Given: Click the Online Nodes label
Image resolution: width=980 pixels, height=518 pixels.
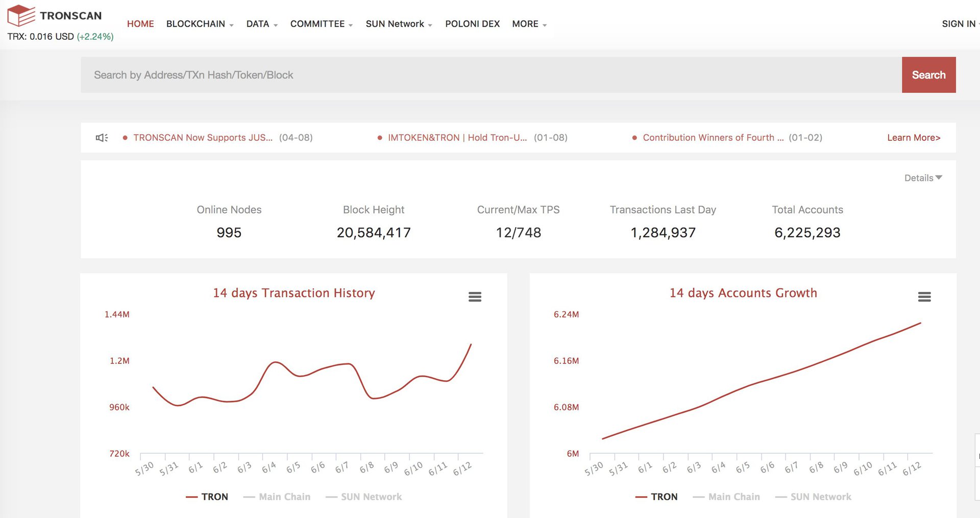Looking at the screenshot, I should click(x=229, y=210).
